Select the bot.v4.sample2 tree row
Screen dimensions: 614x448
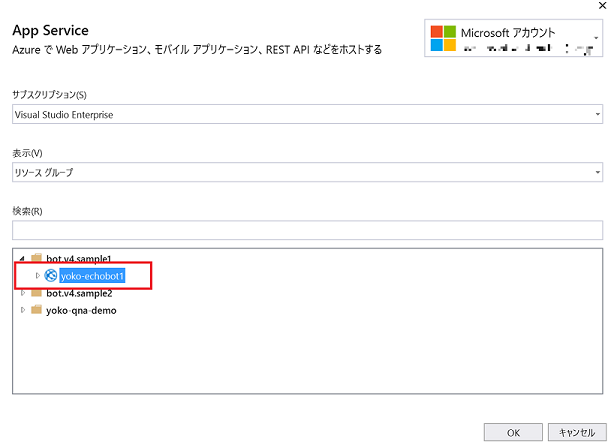[x=79, y=293]
